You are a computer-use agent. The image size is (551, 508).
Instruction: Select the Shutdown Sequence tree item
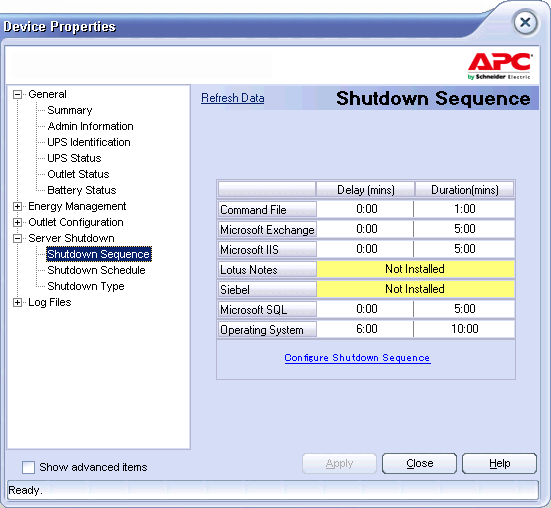pos(99,254)
